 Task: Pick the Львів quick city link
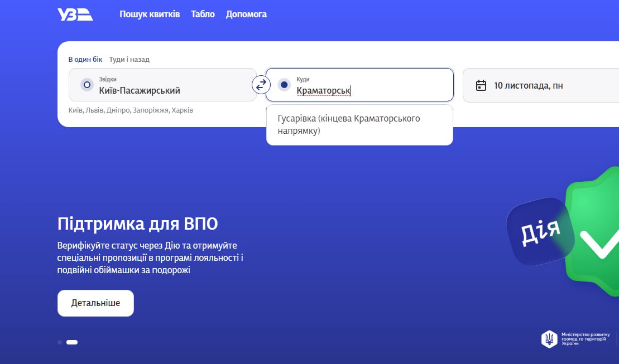[94, 110]
